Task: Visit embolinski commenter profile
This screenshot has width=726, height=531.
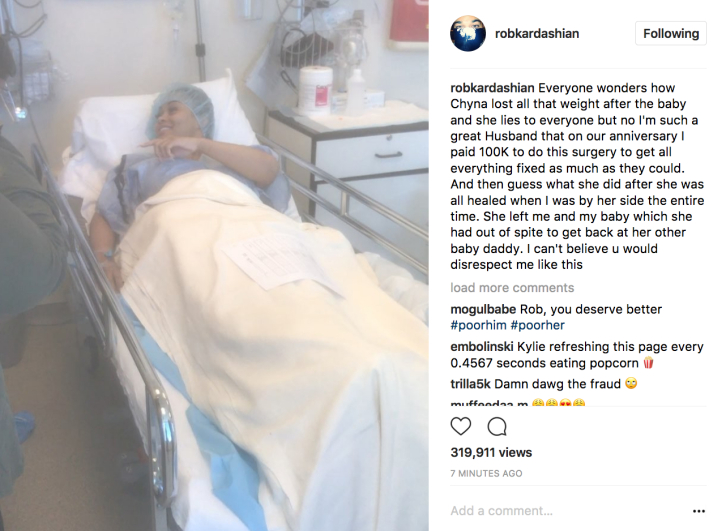Action: (482, 347)
